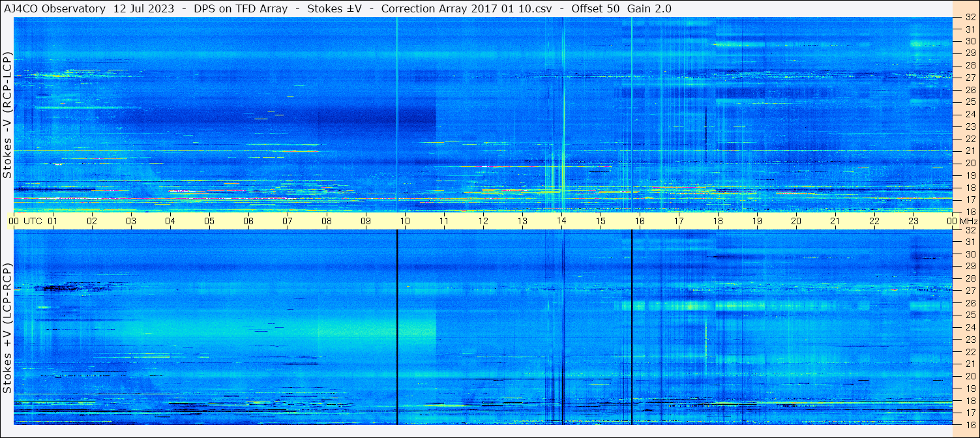Select the 28 MHz label of the upper panel
This screenshot has height=438, width=980.
point(970,65)
